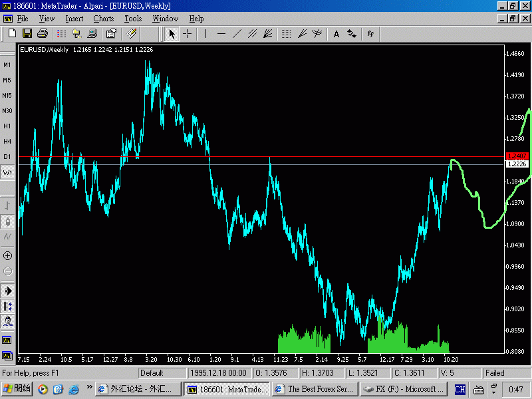
Task: Click the cascaded chart windows icon in sidebar
Action: click(x=7, y=356)
